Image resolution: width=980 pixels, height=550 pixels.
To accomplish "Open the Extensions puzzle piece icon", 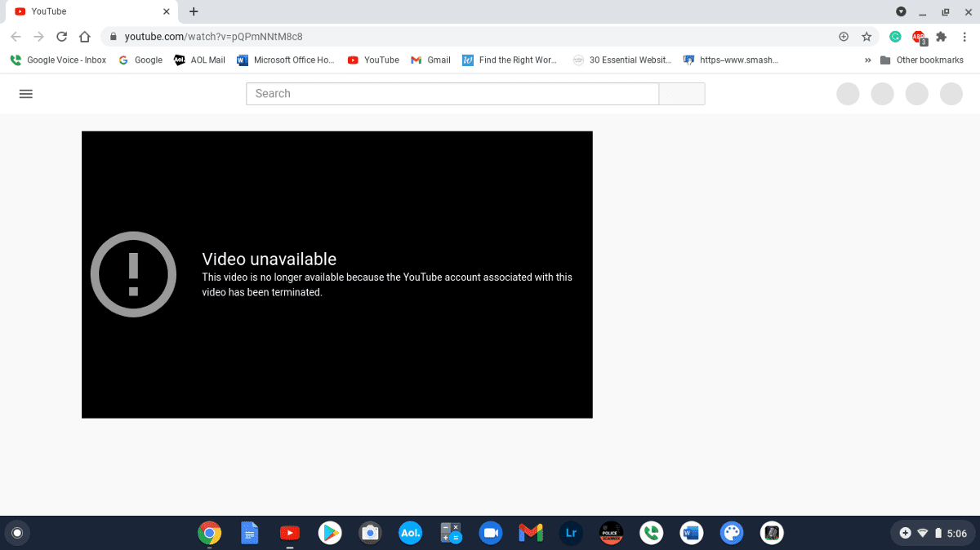I will [x=941, y=37].
